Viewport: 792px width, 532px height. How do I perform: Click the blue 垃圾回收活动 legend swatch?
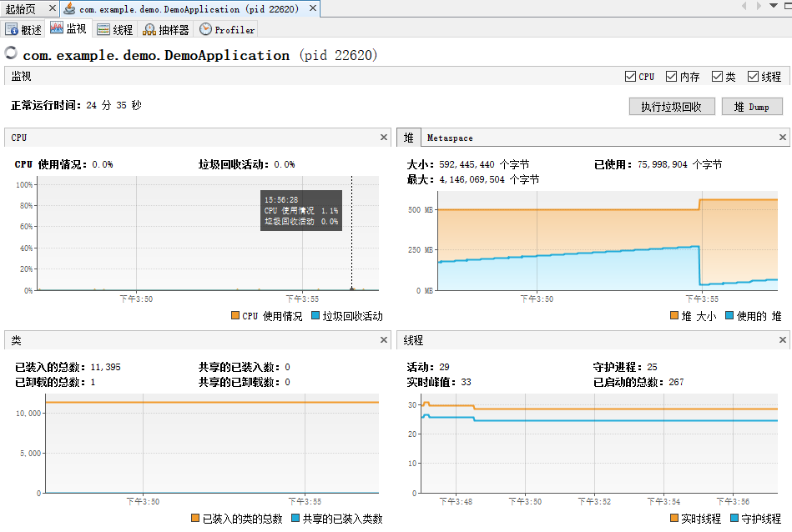[315, 315]
